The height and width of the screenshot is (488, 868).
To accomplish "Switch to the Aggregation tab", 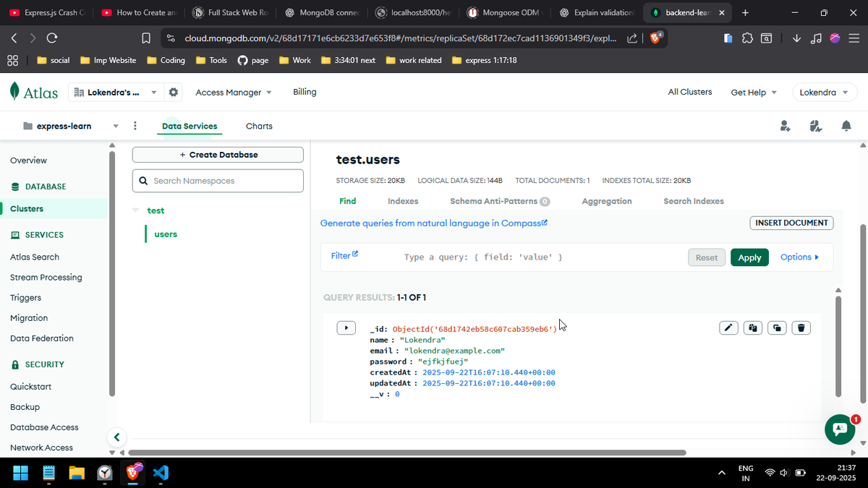I will [607, 201].
